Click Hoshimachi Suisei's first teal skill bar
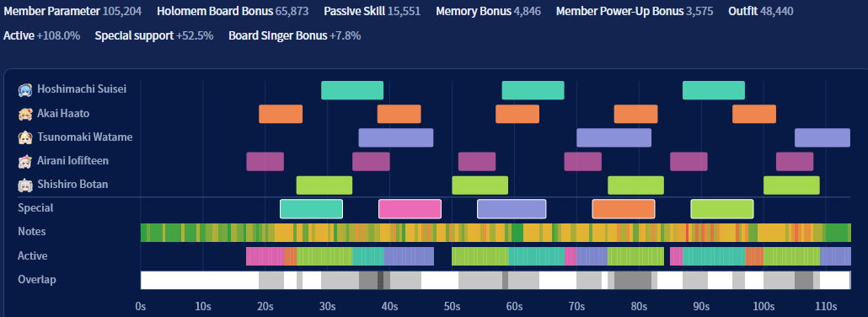868x317 pixels. [352, 90]
